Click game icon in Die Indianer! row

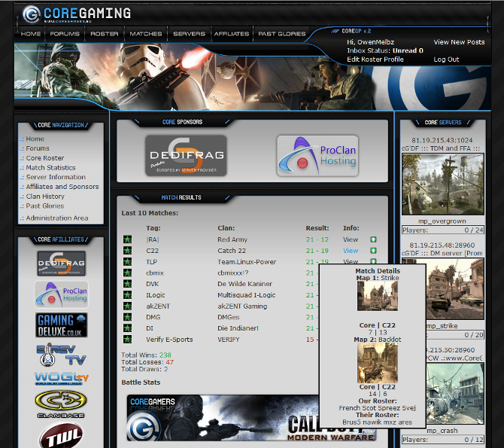128,328
